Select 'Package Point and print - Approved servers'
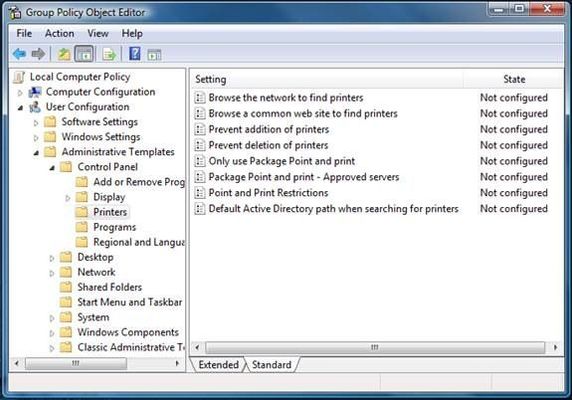Image resolution: width=572 pixels, height=400 pixels. (x=304, y=177)
